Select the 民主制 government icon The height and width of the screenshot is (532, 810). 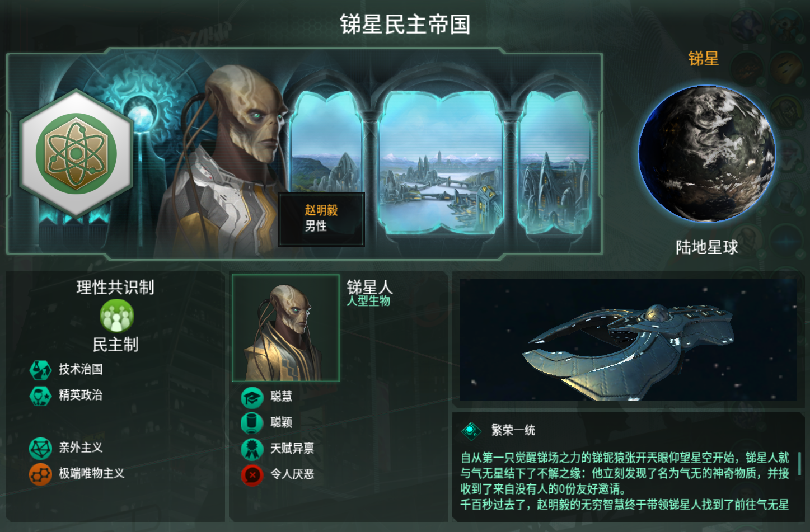point(116,316)
